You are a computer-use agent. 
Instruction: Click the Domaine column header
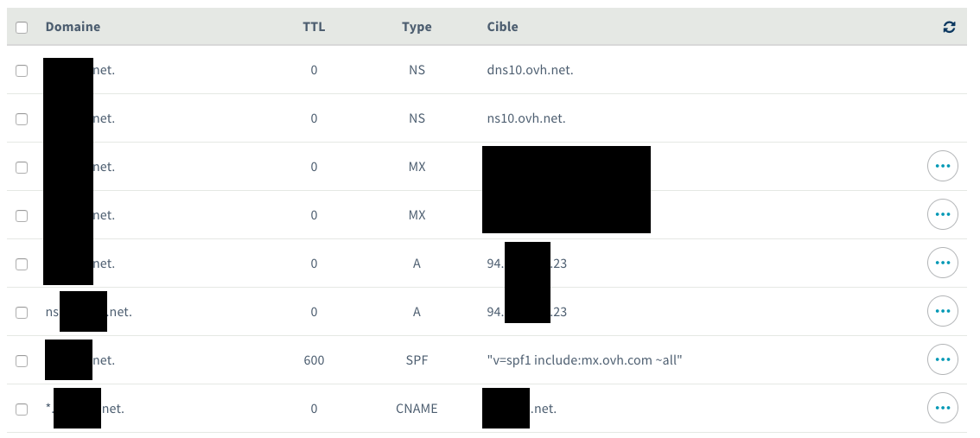73,27
